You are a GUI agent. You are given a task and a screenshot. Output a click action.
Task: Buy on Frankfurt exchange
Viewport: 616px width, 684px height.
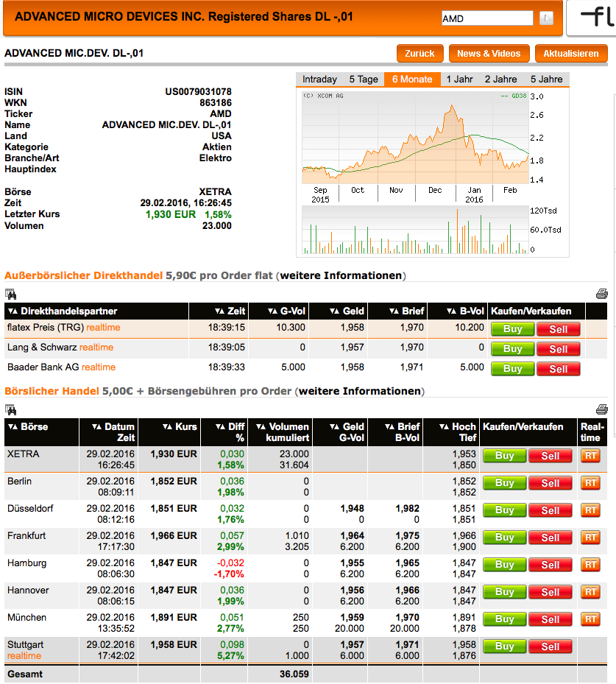tap(504, 537)
